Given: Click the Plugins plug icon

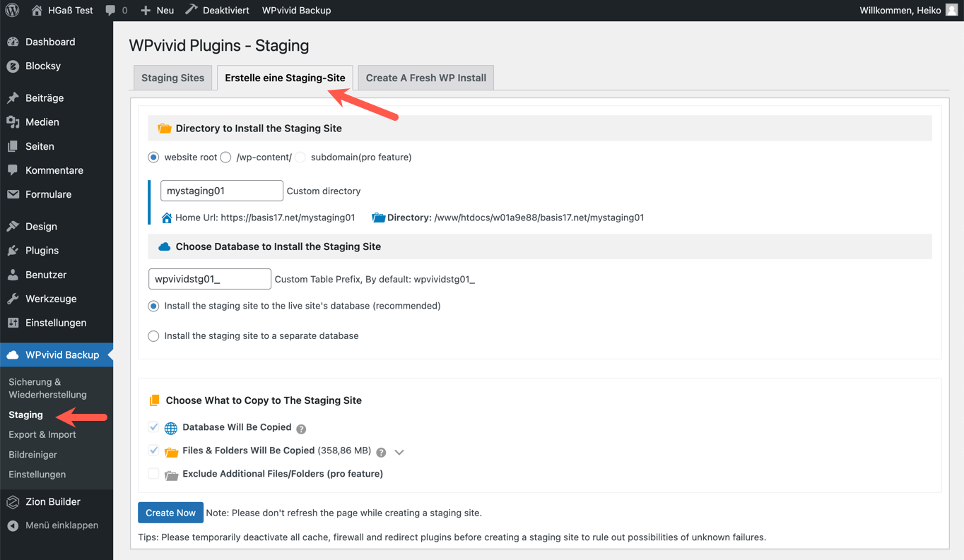Looking at the screenshot, I should pos(13,251).
